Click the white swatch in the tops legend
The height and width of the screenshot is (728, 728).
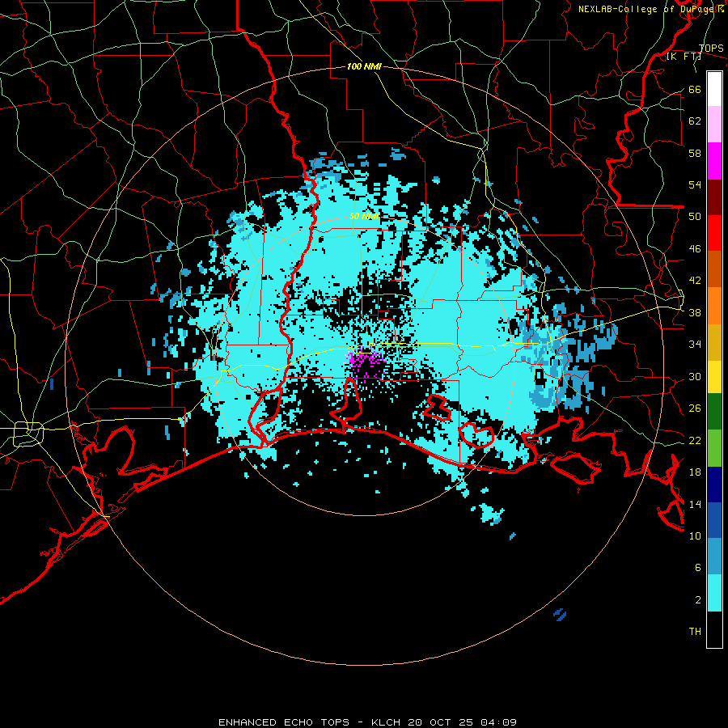(714, 89)
